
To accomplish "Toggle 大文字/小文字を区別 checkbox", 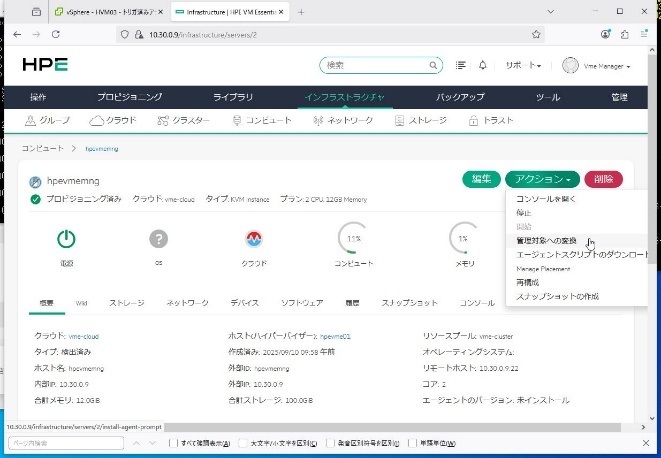I will [x=243, y=443].
